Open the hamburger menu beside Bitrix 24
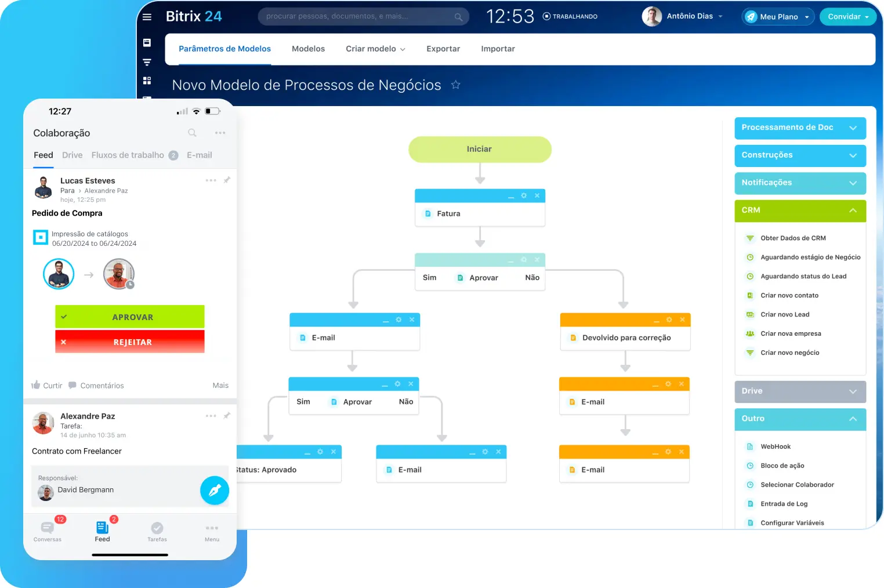 point(147,17)
